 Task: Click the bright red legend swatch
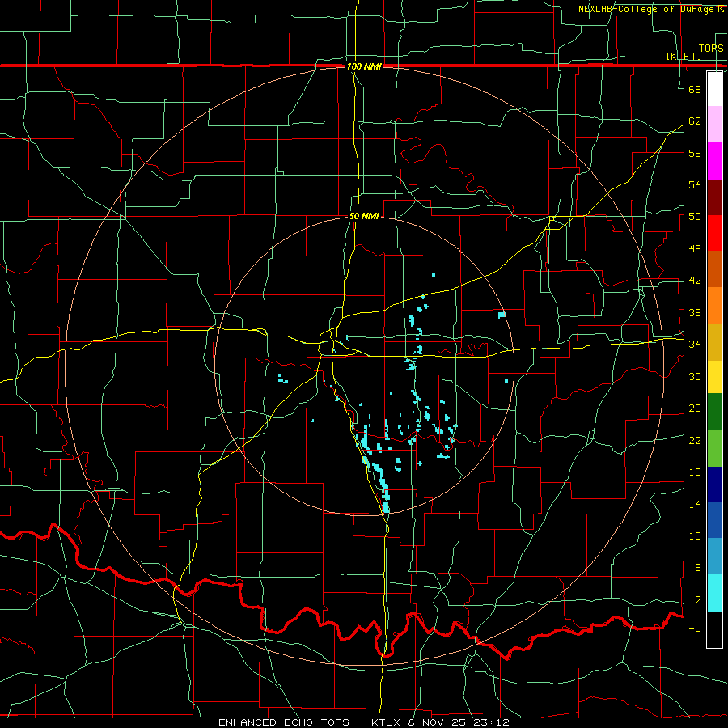(714, 233)
